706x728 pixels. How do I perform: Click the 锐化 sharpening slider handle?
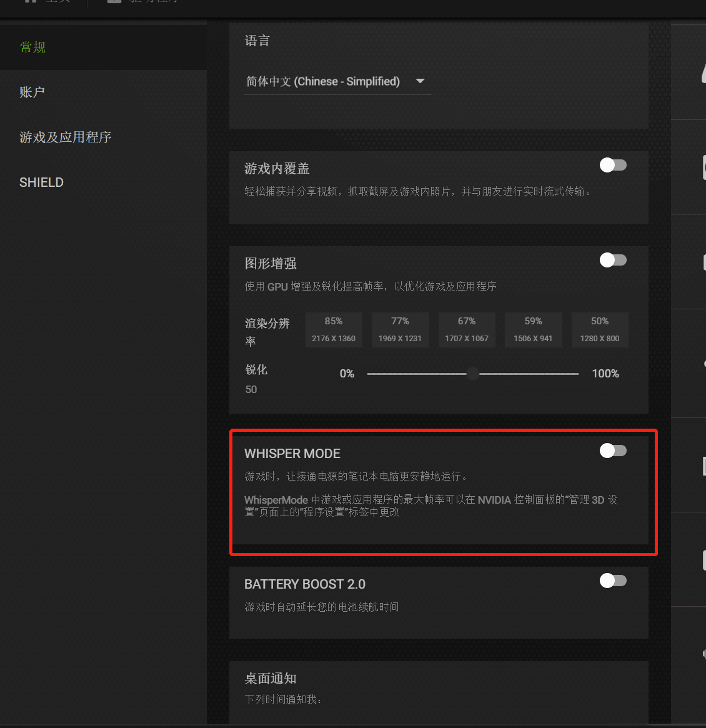(473, 374)
